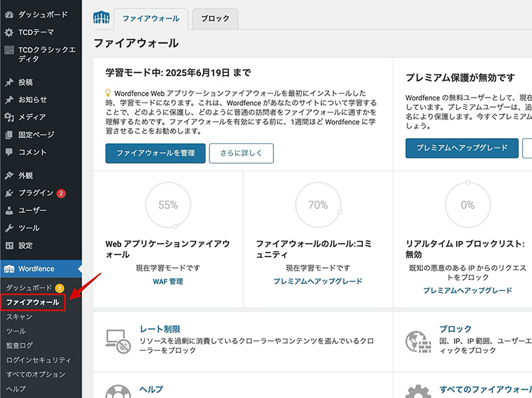Open the すべてのオプション submenu item
The width and height of the screenshot is (532, 398).
(36, 374)
